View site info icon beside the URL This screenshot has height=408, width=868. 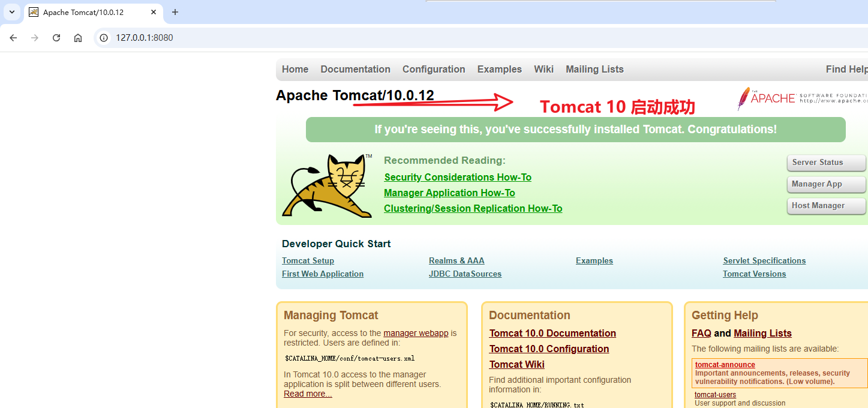click(x=104, y=38)
